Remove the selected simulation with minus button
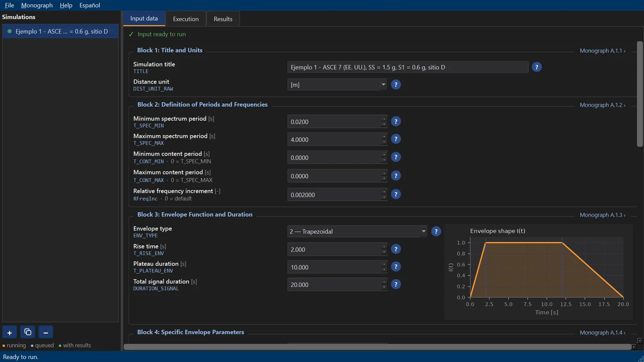Viewport: 644px width, 362px height. 46,333
